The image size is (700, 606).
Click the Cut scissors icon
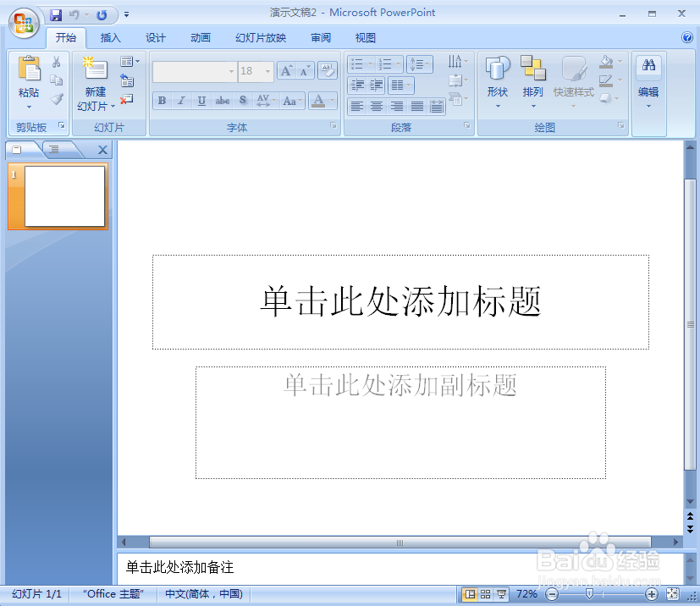point(56,62)
